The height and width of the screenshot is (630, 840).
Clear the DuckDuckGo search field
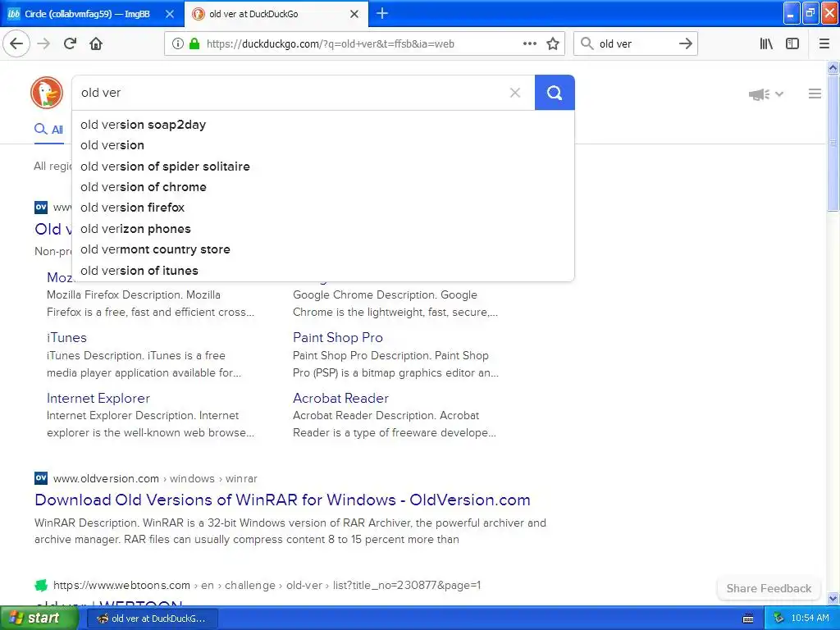[515, 93]
